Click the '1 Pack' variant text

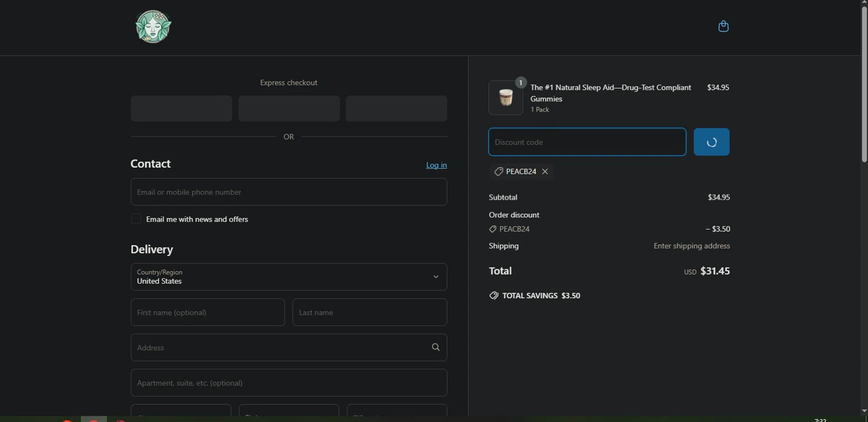coord(540,109)
